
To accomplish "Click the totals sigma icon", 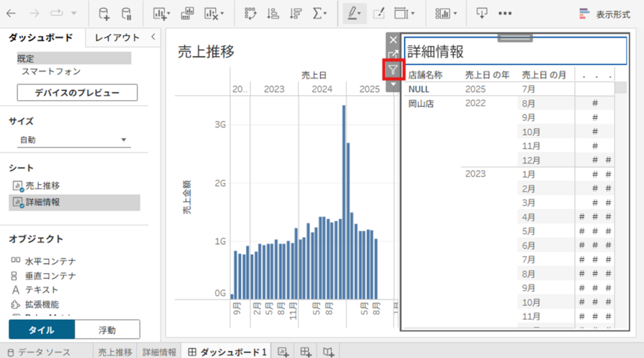I will point(317,14).
